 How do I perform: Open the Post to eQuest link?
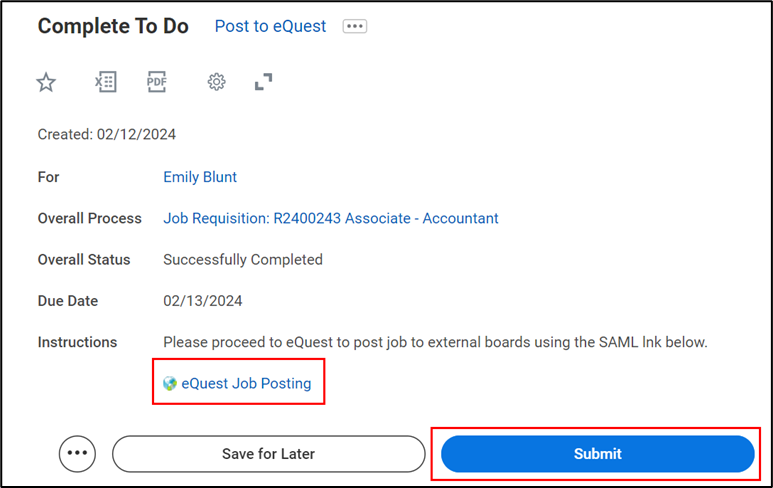coord(270,27)
